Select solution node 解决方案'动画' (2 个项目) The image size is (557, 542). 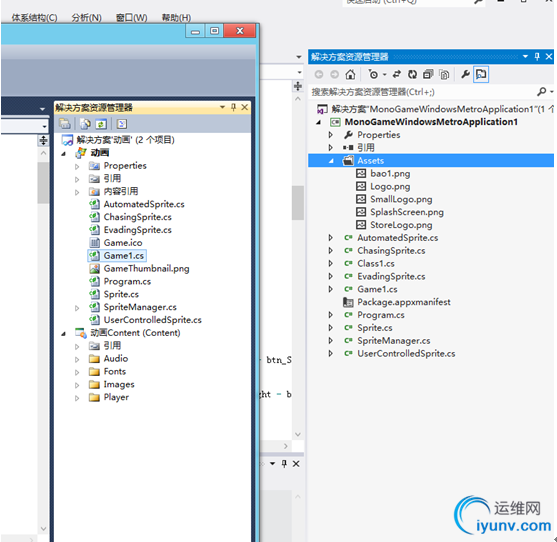pos(125,140)
